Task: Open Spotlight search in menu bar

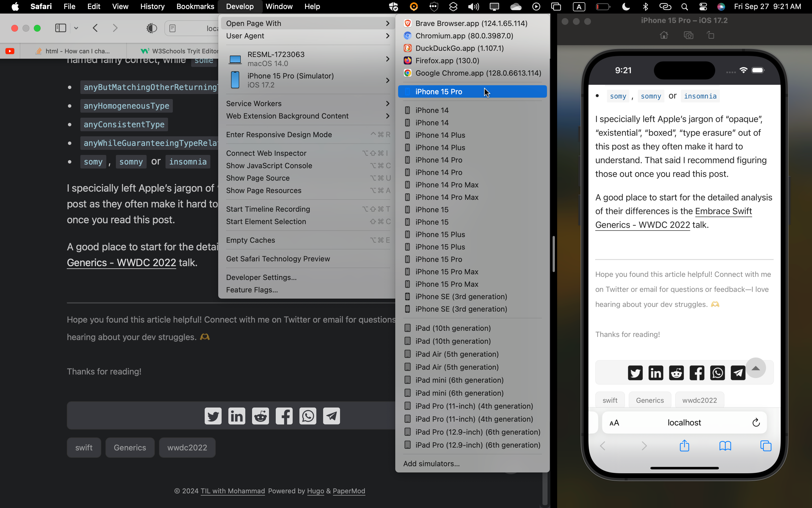Action: coord(685,6)
